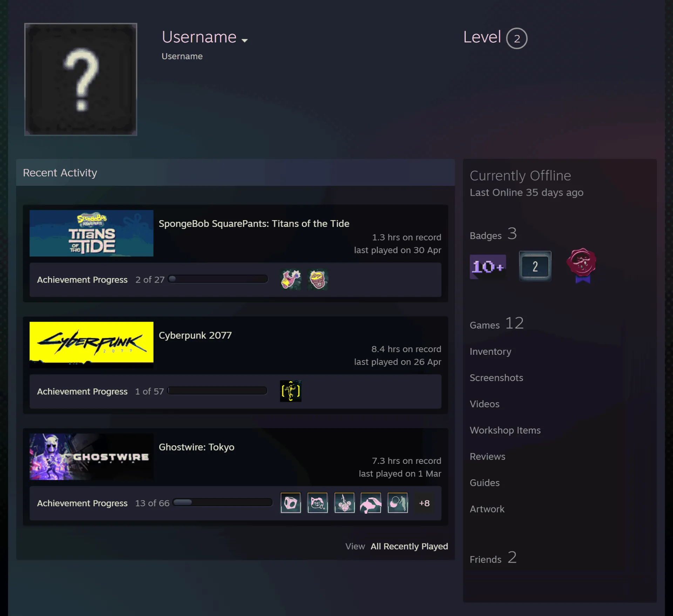Open Reviews from the sidebar
The image size is (673, 616).
click(x=488, y=456)
